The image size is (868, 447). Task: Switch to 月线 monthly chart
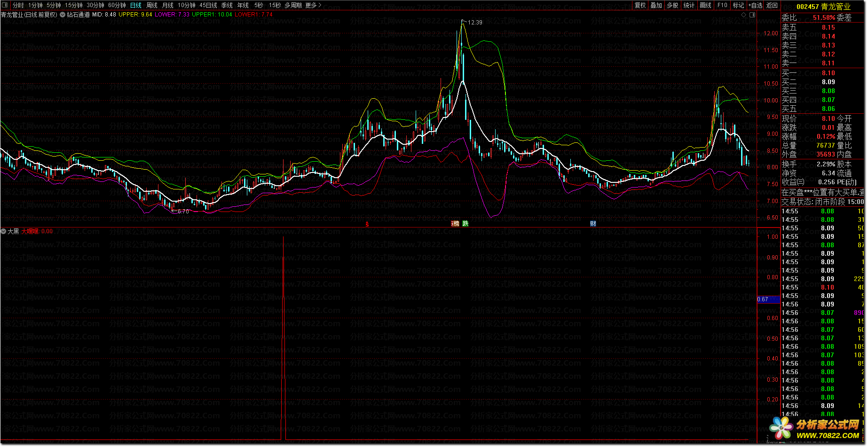point(168,5)
